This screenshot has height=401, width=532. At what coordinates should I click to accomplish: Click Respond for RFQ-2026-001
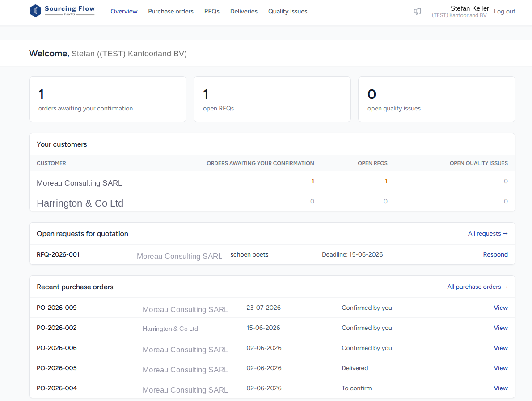tap(495, 254)
